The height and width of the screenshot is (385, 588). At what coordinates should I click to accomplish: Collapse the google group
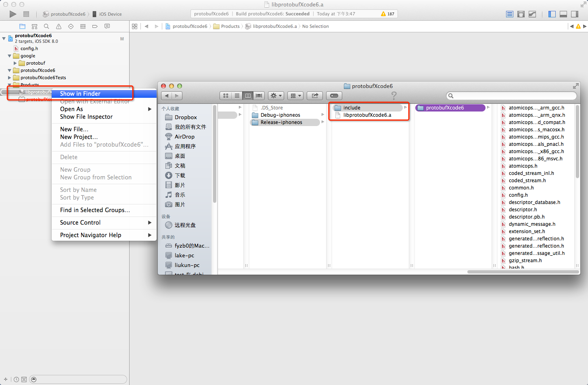click(x=9, y=56)
